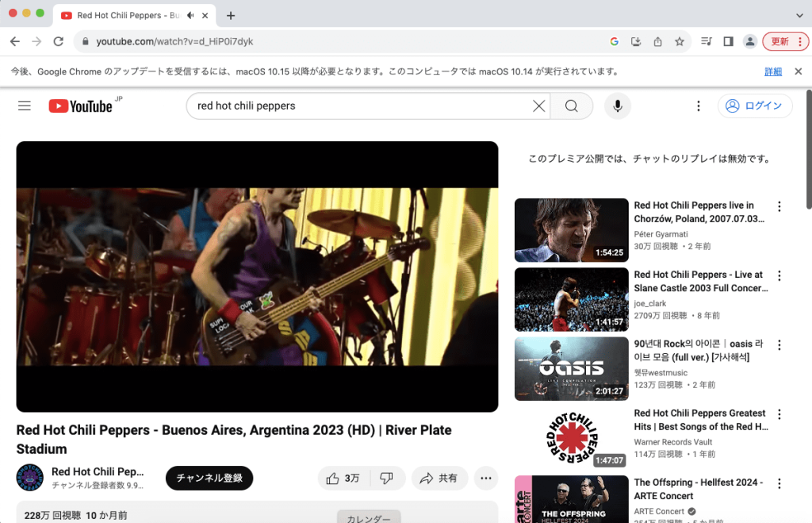The height and width of the screenshot is (523, 812).
Task: Open The Offspring - Hellfest 2024 title
Action: 698,489
